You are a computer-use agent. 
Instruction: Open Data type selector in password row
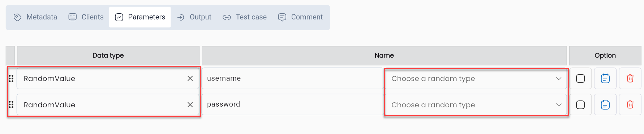[x=101, y=105]
